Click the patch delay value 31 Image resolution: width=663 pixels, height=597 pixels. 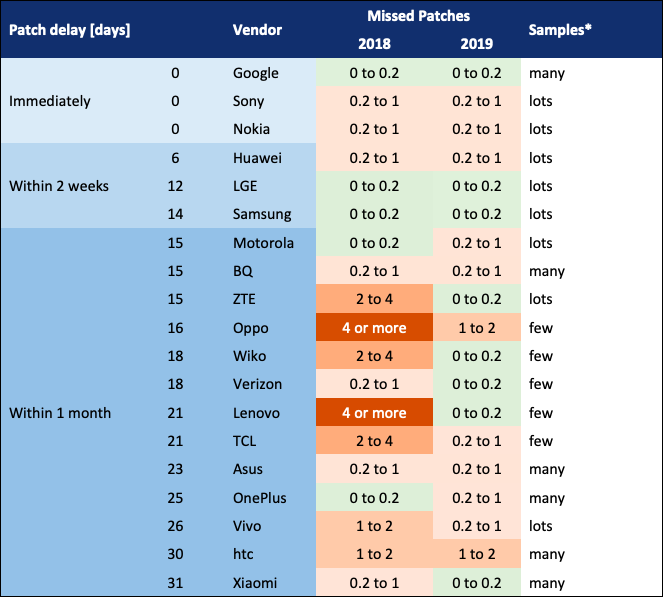click(x=176, y=583)
